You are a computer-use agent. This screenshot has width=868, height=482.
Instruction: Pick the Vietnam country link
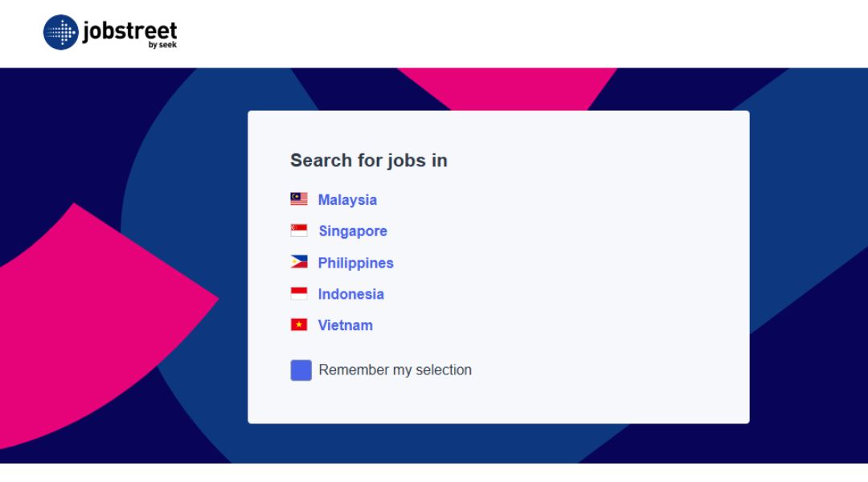point(345,325)
